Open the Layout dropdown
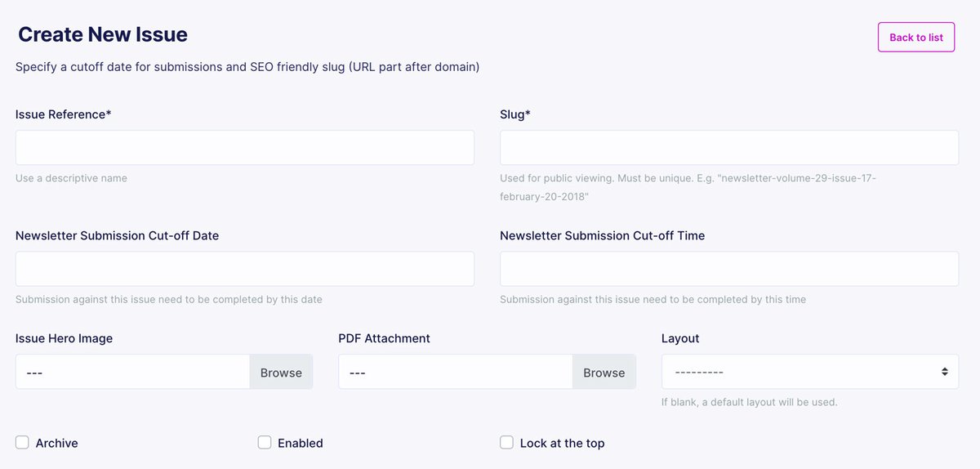 809,372
